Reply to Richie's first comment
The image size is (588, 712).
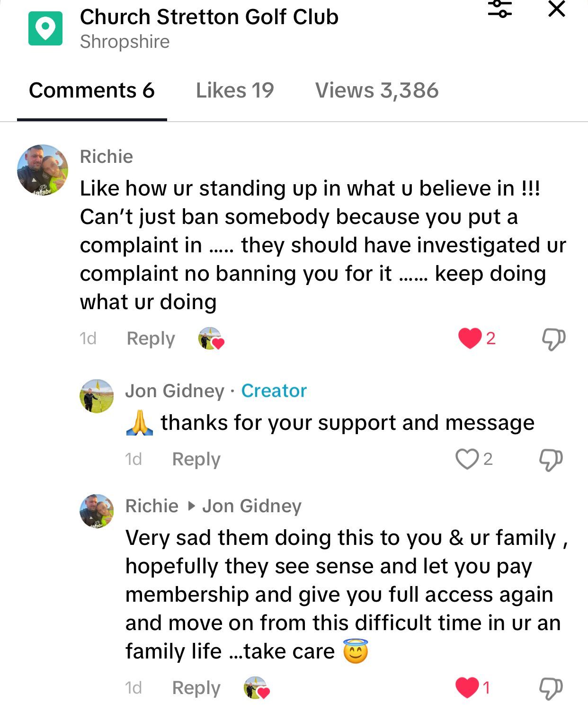pyautogui.click(x=151, y=338)
